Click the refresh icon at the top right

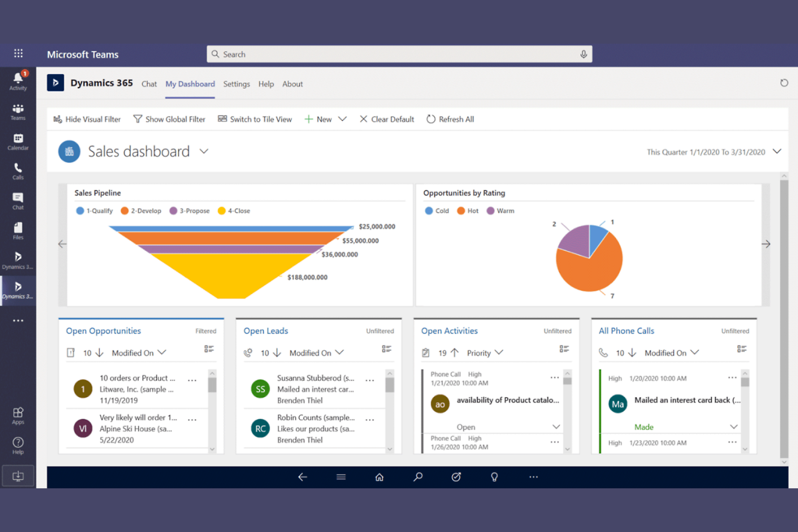(784, 82)
